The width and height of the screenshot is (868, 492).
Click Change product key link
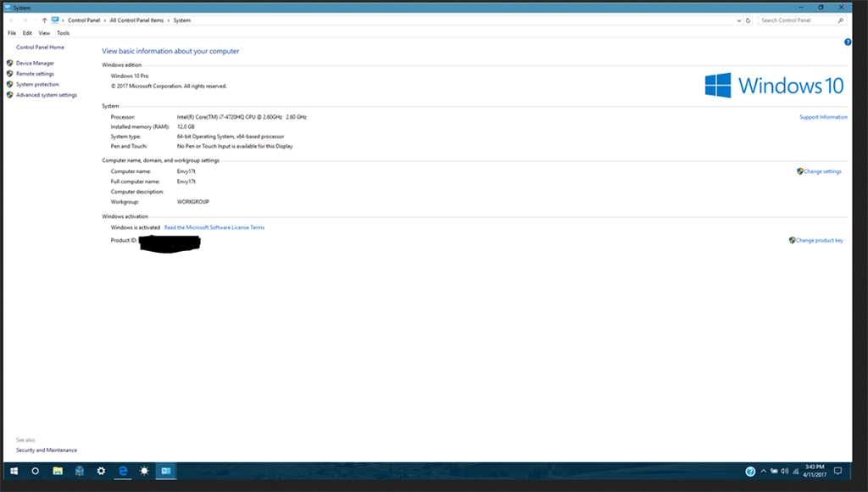pyautogui.click(x=820, y=240)
